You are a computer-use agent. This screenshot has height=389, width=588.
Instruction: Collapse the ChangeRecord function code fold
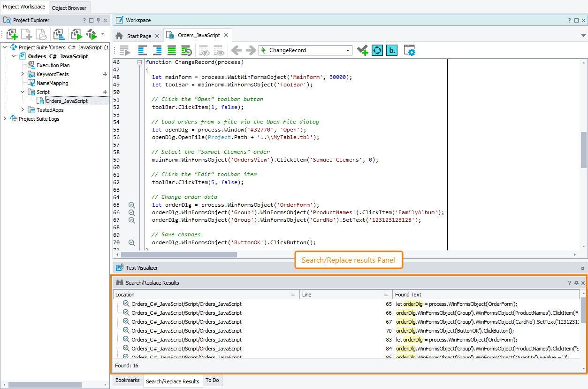coord(139,62)
